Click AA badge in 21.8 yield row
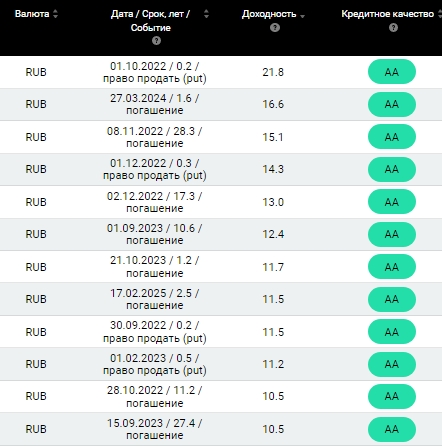This screenshot has width=442, height=446. pos(392,72)
